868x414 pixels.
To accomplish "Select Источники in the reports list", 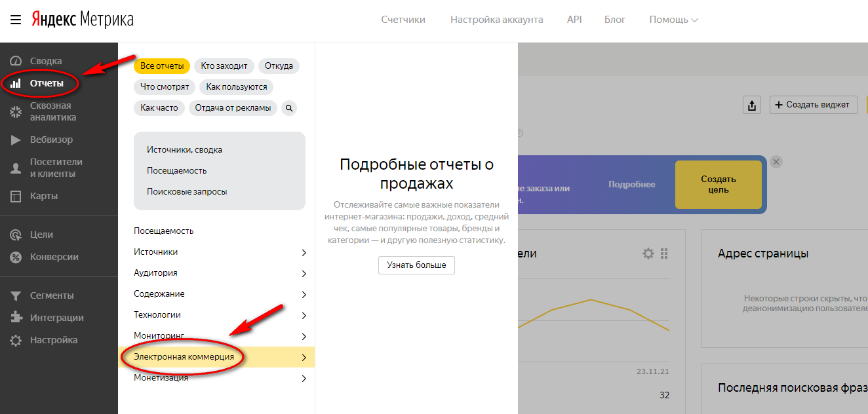I will (156, 252).
